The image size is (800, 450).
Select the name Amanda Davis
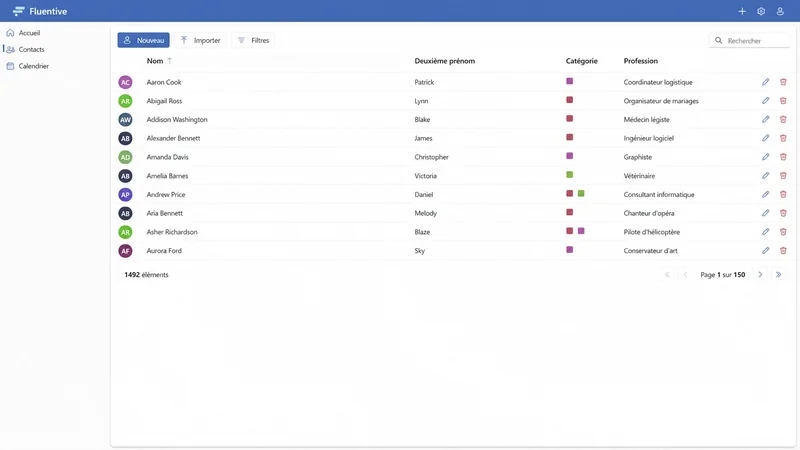pyautogui.click(x=167, y=157)
